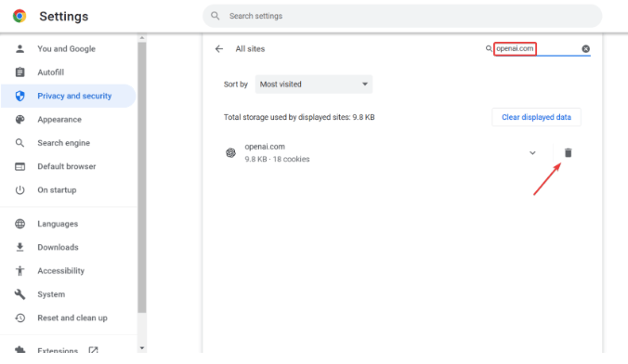Click the Languages globe icon

click(20, 224)
